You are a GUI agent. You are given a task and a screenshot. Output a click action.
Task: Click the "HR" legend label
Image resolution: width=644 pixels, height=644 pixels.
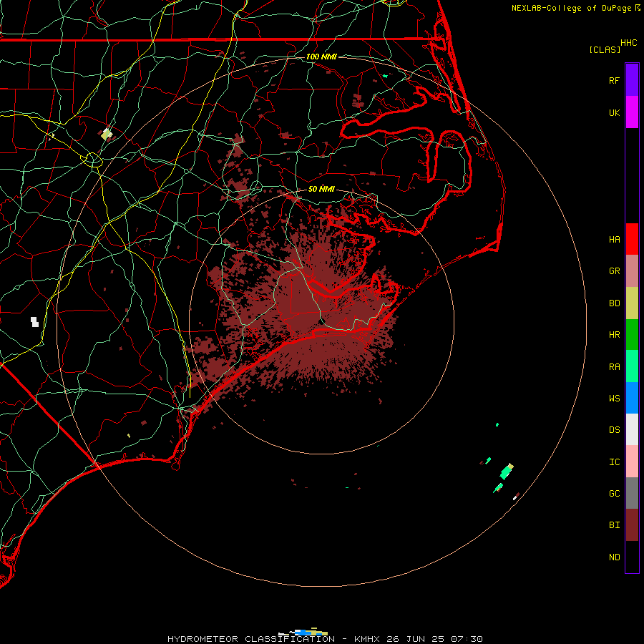614,335
